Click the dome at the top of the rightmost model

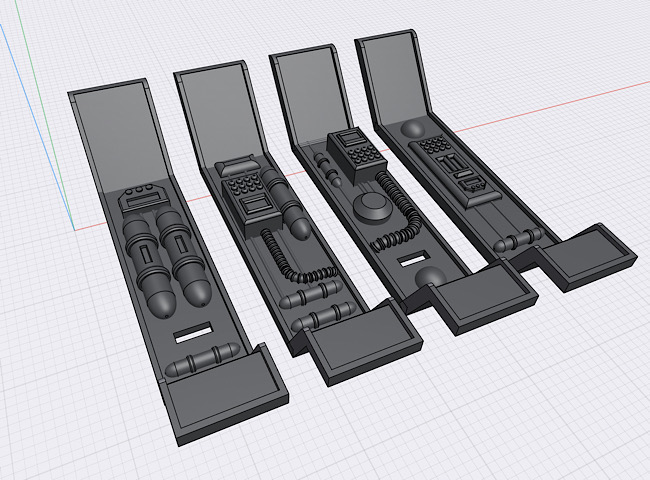[413, 130]
